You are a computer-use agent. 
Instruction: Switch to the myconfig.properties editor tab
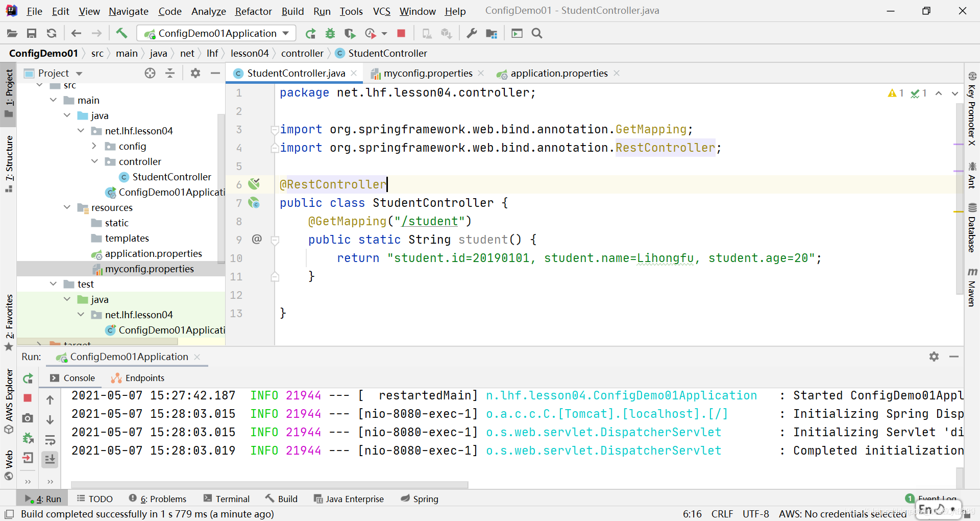[428, 74]
